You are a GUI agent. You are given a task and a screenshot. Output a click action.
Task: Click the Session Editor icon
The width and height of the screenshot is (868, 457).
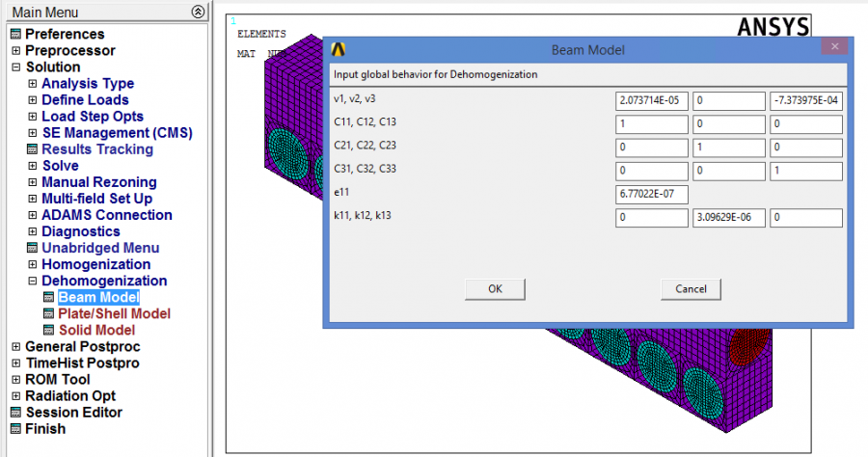(x=16, y=413)
